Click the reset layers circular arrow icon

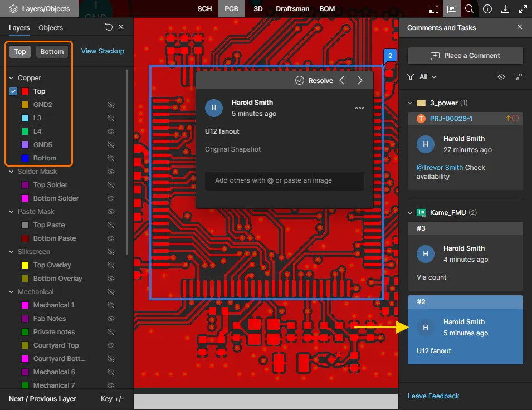(109, 27)
